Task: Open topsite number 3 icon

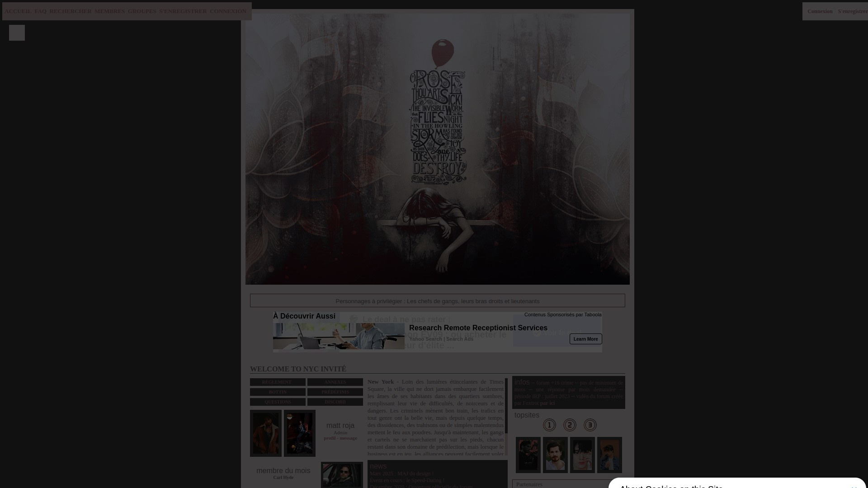Action: click(590, 425)
